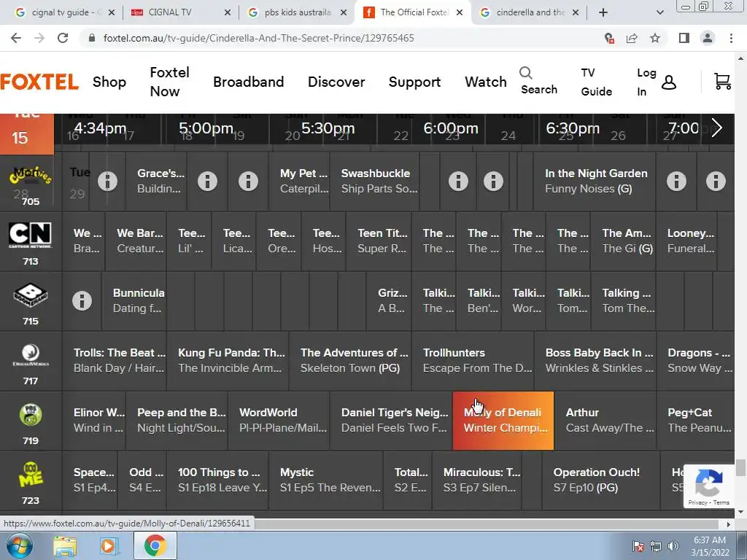
Task: Open Mystic S1 Ep5 listing
Action: coord(326,480)
